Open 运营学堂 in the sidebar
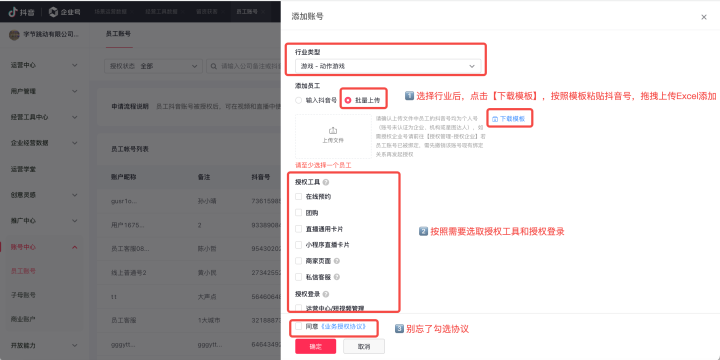The height and width of the screenshot is (360, 720). (x=23, y=169)
